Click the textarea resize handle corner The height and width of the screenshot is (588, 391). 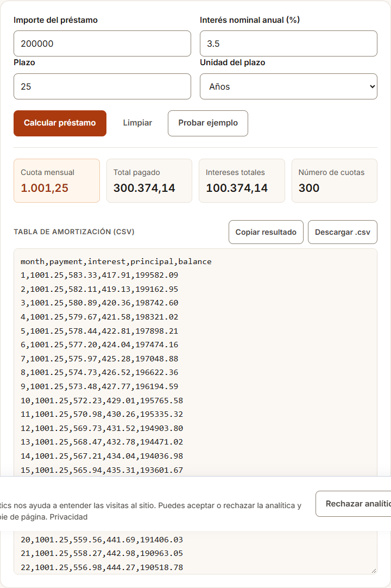click(374, 571)
